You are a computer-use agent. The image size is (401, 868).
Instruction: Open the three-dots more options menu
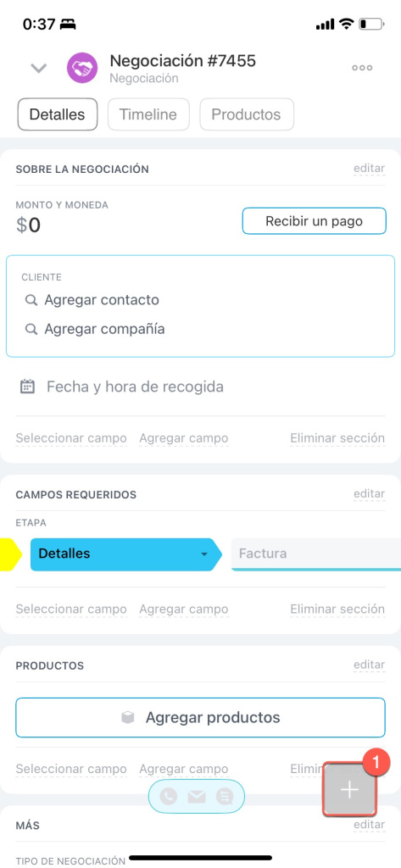coord(362,68)
